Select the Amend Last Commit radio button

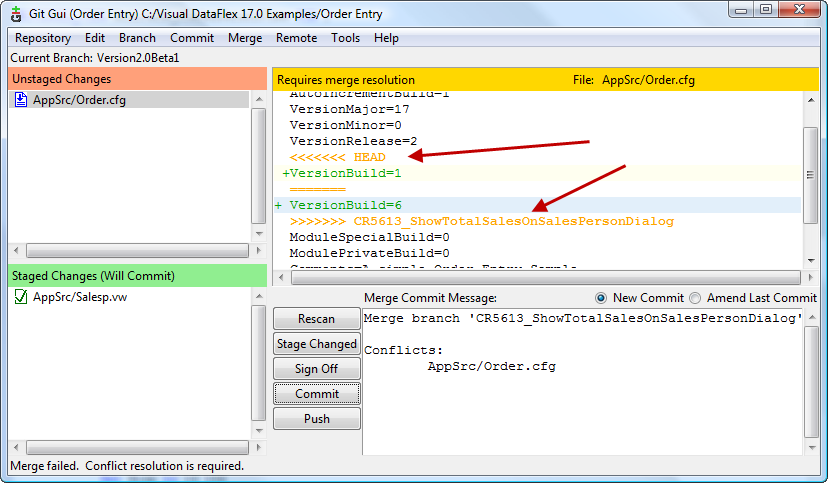click(x=694, y=298)
